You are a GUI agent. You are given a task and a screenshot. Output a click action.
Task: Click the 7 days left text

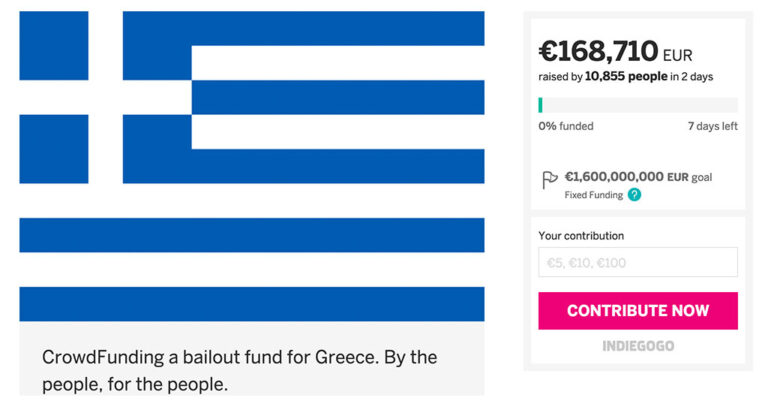(713, 126)
